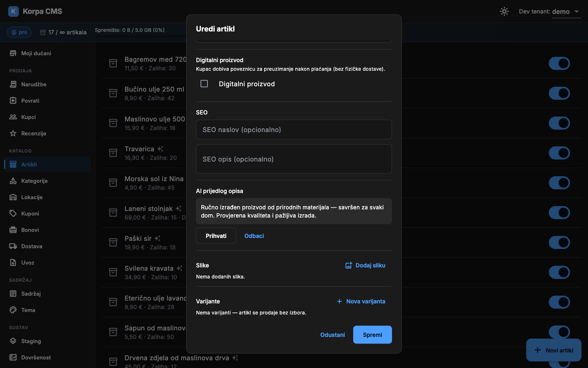Image resolution: width=588 pixels, height=368 pixels.
Task: Check the Digitalni proizvod checkbox
Action: 204,84
